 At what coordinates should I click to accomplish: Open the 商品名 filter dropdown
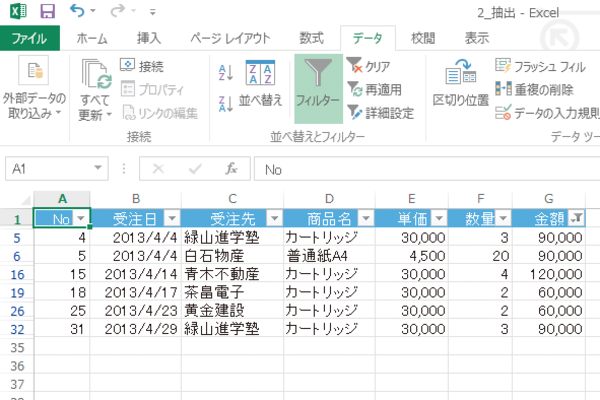coord(366,219)
